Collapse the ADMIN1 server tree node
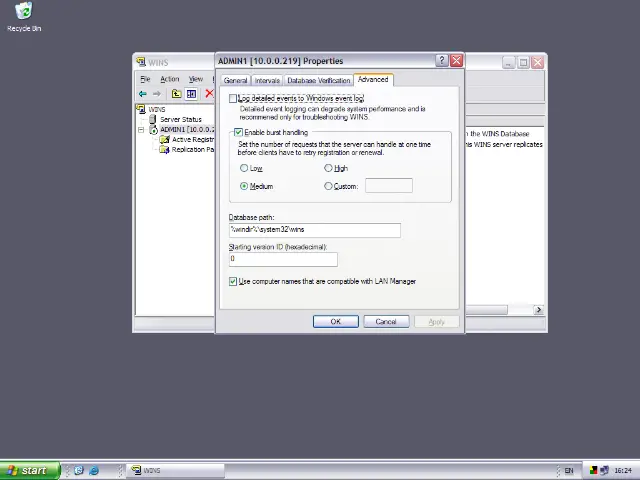 point(141,130)
